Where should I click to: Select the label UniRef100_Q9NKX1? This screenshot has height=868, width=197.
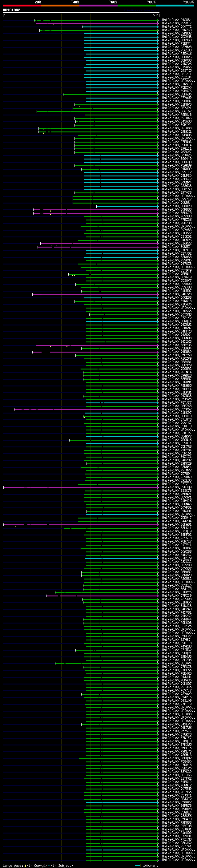[x=176, y=132]
